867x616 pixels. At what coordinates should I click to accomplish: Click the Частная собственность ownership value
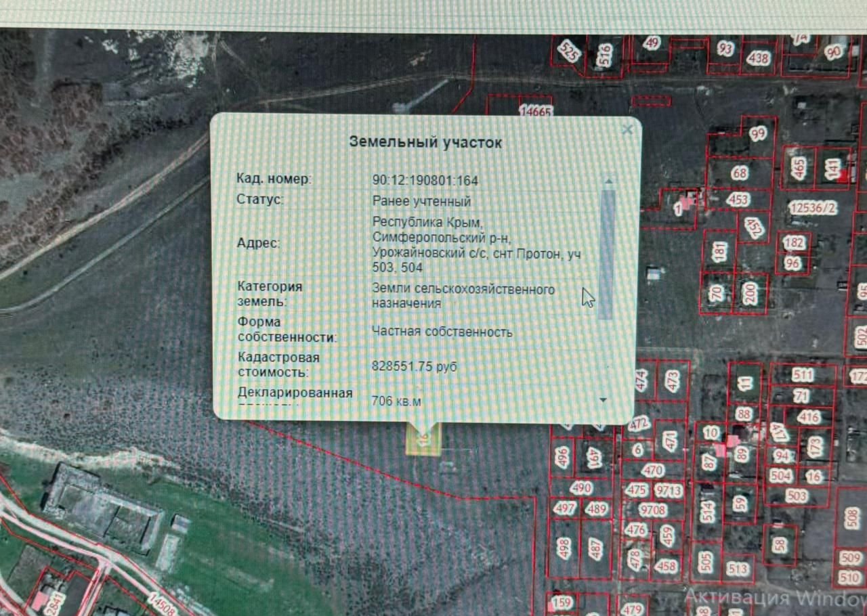pos(442,332)
